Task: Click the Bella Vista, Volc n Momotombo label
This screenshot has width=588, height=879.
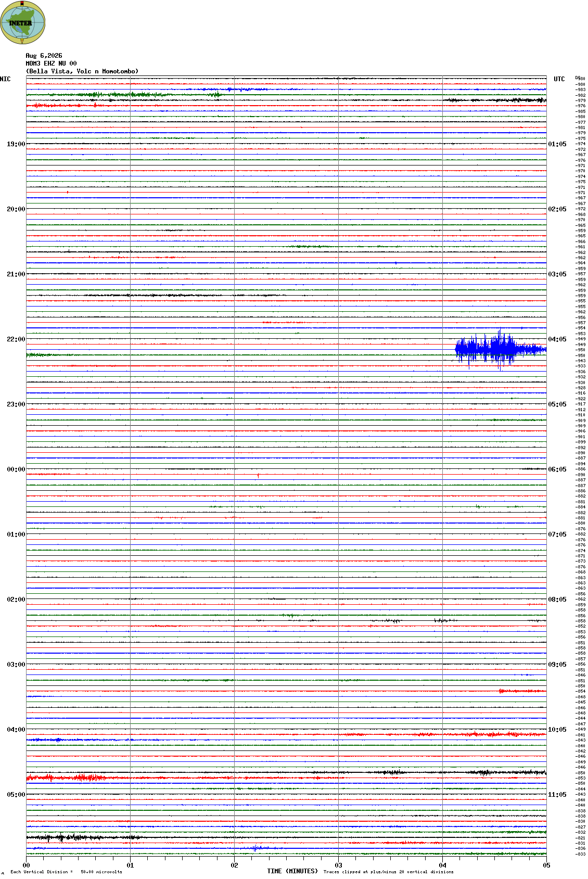Action: (82, 71)
